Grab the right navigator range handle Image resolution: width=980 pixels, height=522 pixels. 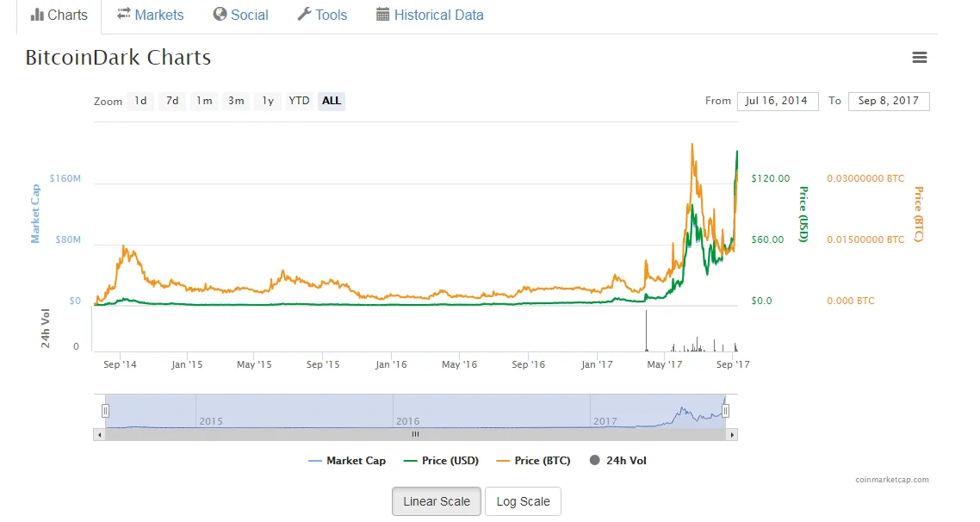(726, 411)
